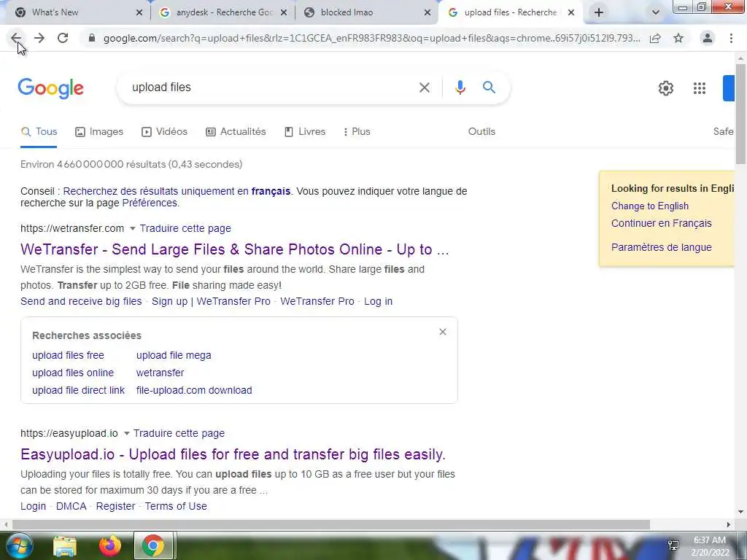
Task: Open site info via the padlock icon
Action: tap(92, 38)
